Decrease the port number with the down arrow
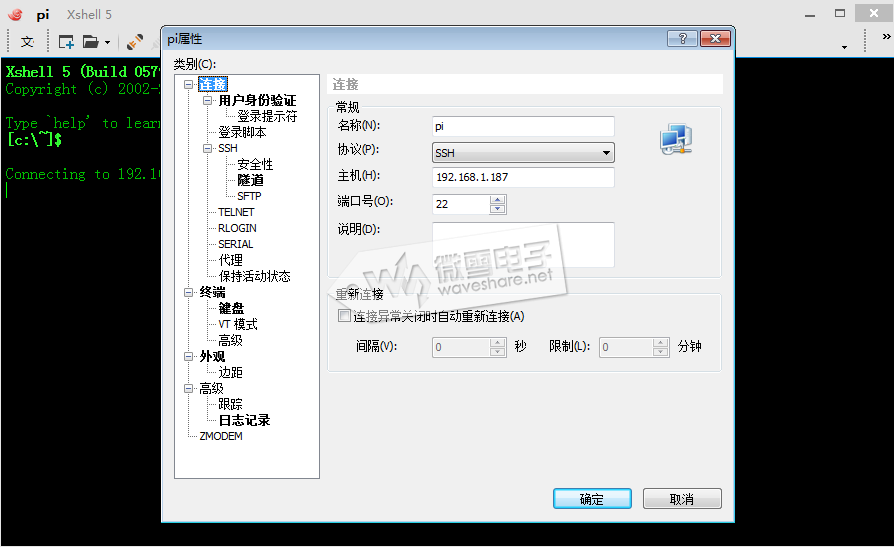 (498, 209)
